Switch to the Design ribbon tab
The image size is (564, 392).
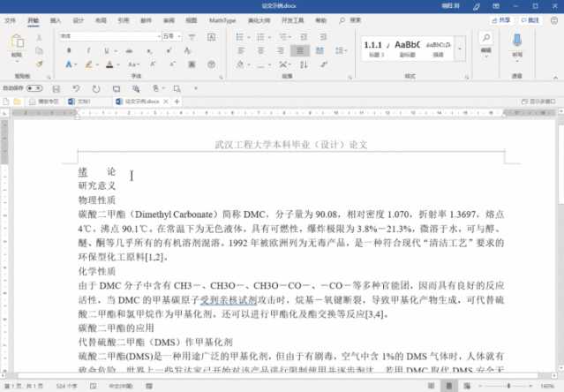(x=79, y=20)
